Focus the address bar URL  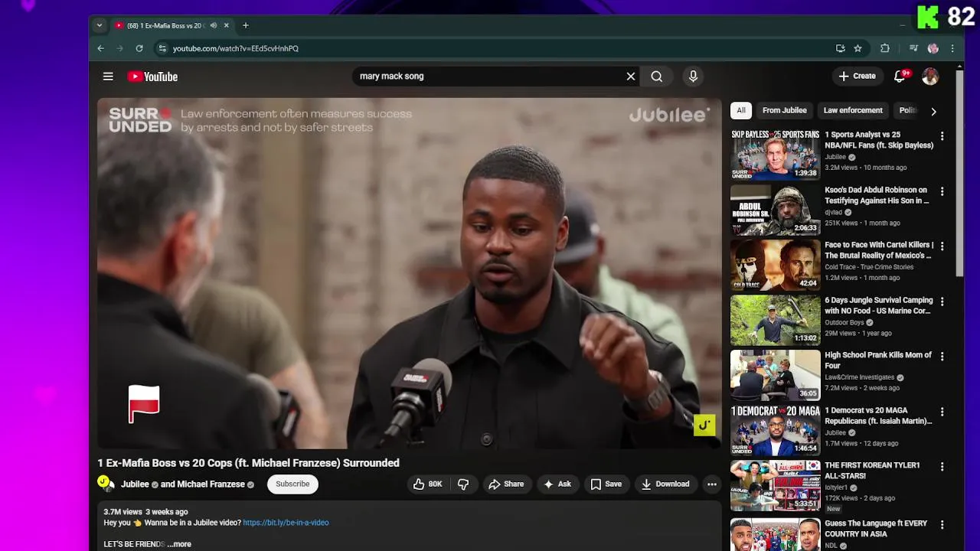click(236, 48)
